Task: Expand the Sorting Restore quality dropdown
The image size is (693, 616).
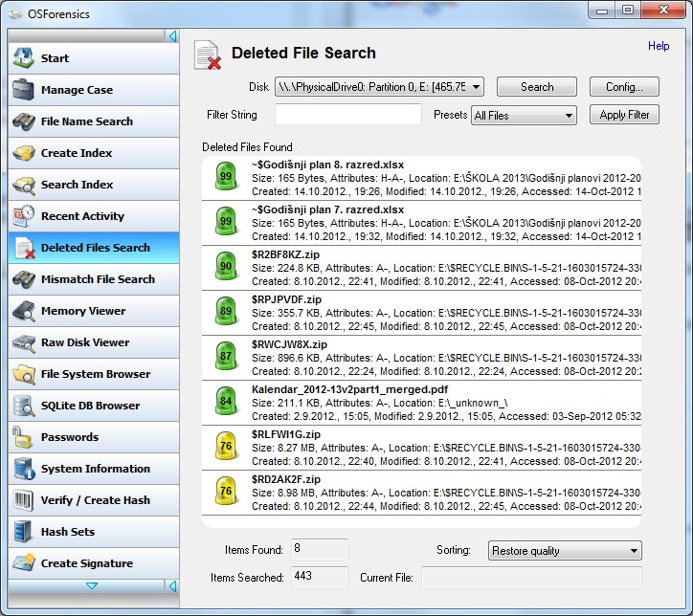Action: (634, 551)
